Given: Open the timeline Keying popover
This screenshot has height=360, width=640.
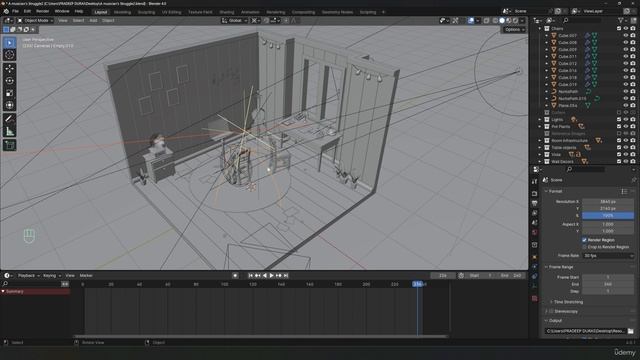Looking at the screenshot, I should [x=51, y=276].
